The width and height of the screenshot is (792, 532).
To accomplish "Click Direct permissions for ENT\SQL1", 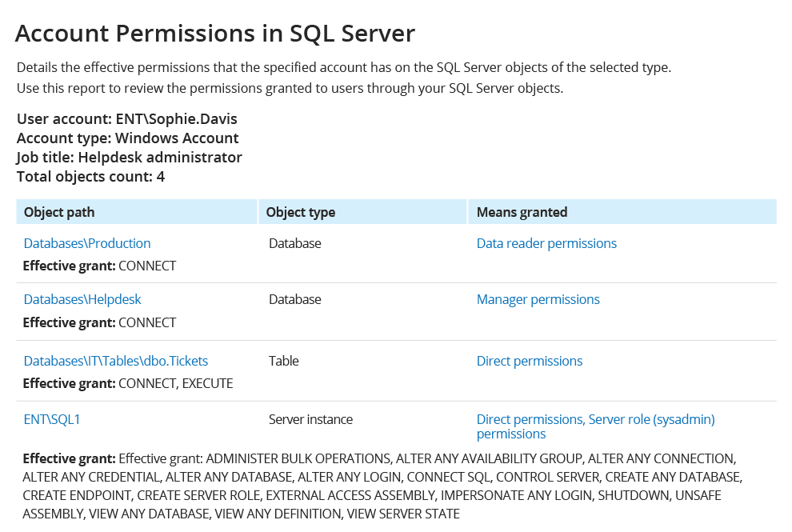I will [x=528, y=419].
